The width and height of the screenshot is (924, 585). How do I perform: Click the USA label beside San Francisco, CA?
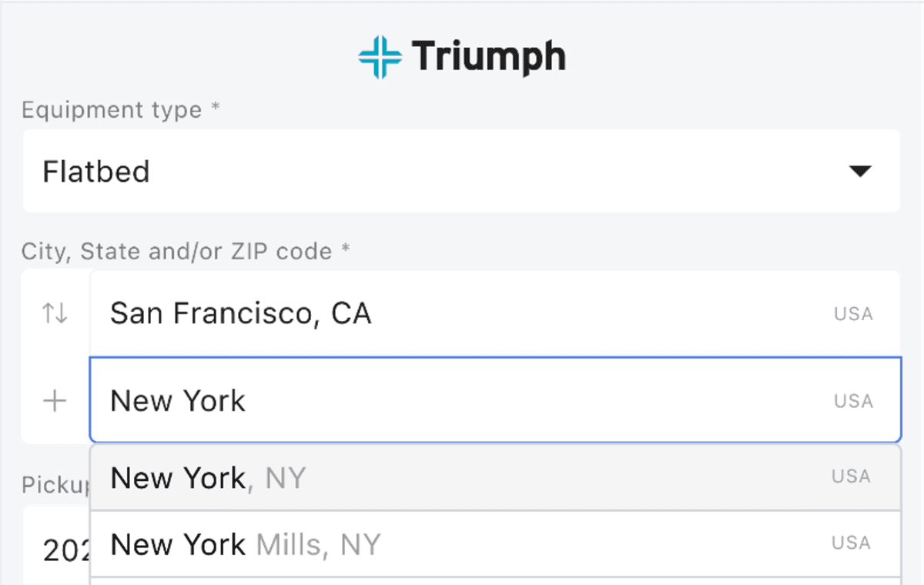[x=852, y=313]
